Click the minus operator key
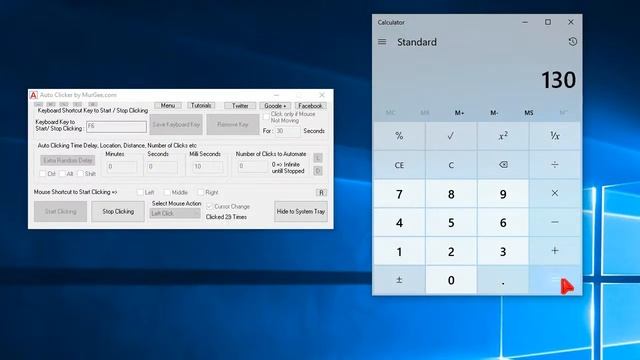The height and width of the screenshot is (360, 640). click(555, 222)
